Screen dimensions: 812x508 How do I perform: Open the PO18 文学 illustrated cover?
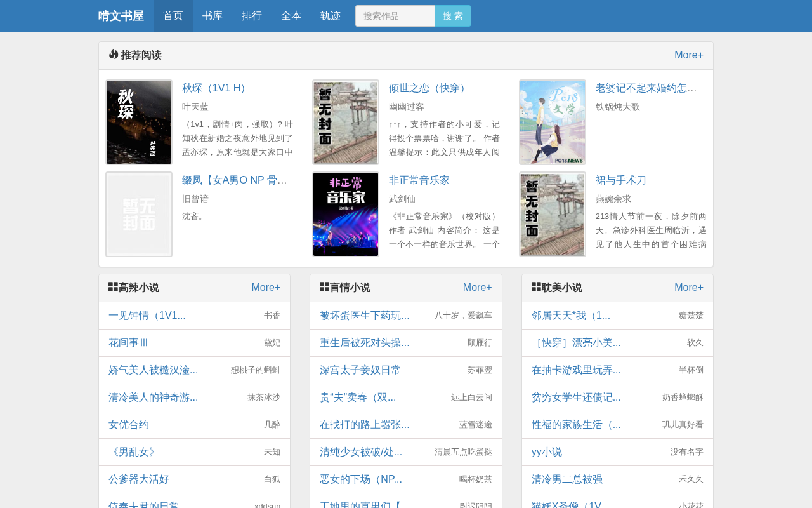point(553,122)
